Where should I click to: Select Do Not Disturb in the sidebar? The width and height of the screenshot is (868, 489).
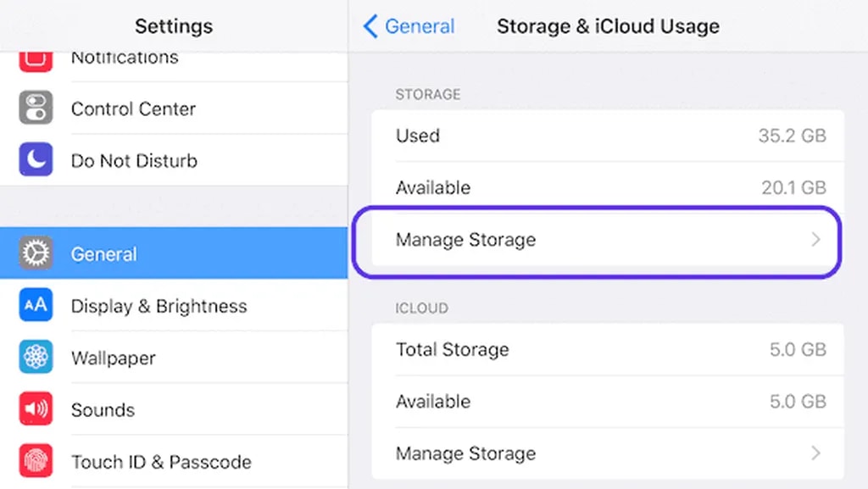pos(134,160)
